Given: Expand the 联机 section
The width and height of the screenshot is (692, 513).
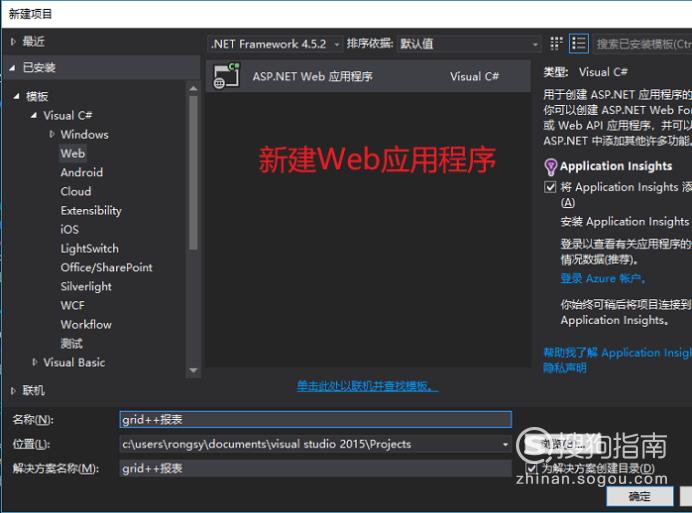Looking at the screenshot, I should (x=13, y=390).
